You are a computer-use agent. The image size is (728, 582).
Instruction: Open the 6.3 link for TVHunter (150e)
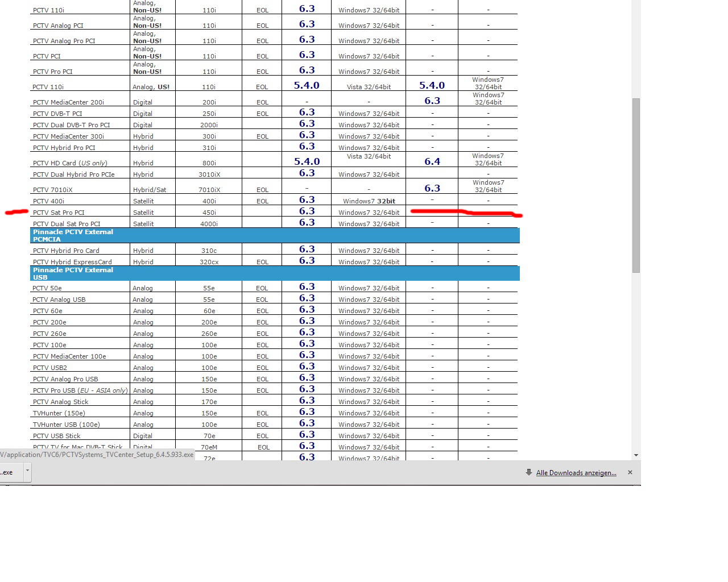point(307,411)
